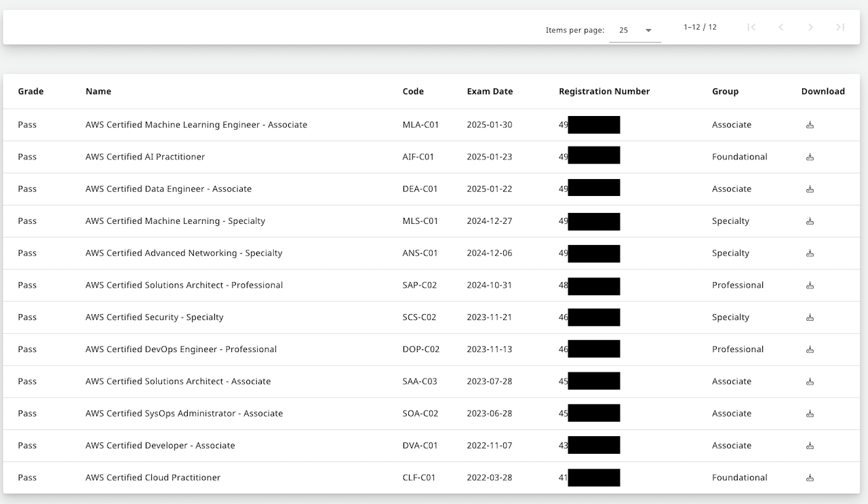Click the Grade column header
Image resolution: width=868 pixels, height=504 pixels.
(31, 92)
